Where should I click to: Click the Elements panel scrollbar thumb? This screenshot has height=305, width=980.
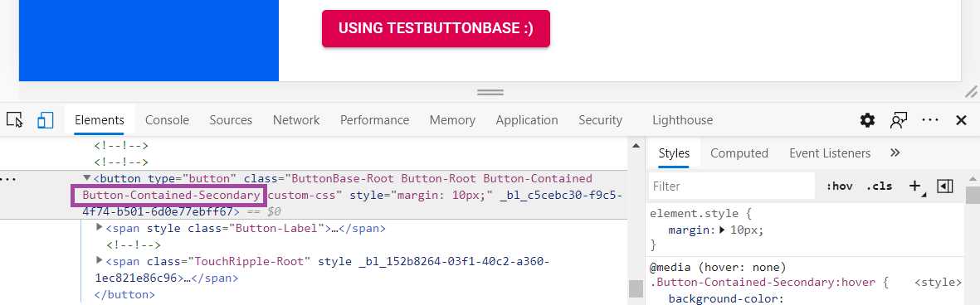pyautogui.click(x=636, y=288)
